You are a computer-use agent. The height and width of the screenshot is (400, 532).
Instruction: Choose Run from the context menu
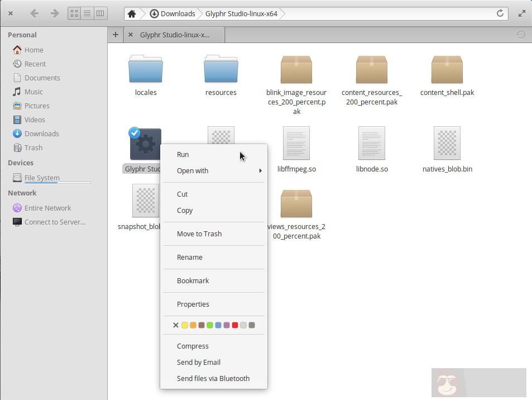coord(183,155)
